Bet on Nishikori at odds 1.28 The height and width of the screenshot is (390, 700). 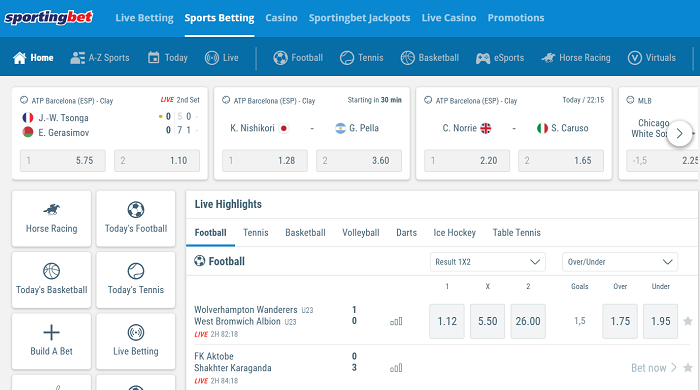click(x=265, y=161)
